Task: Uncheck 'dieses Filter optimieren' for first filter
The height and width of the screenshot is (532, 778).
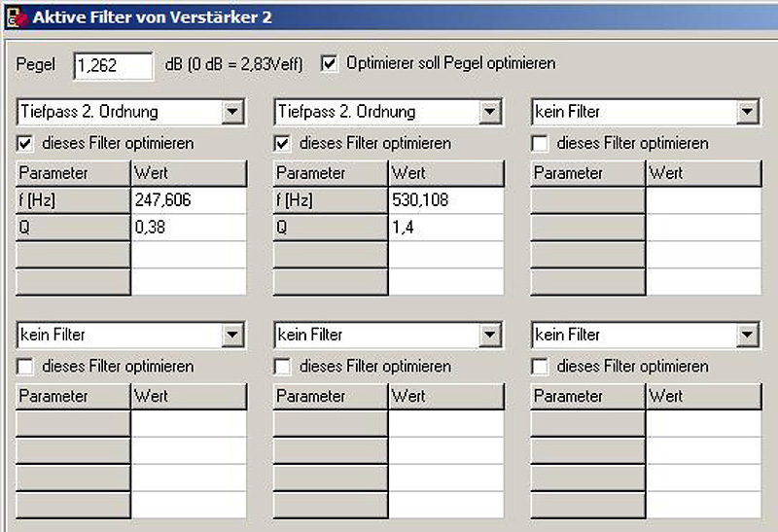Action: (26, 143)
